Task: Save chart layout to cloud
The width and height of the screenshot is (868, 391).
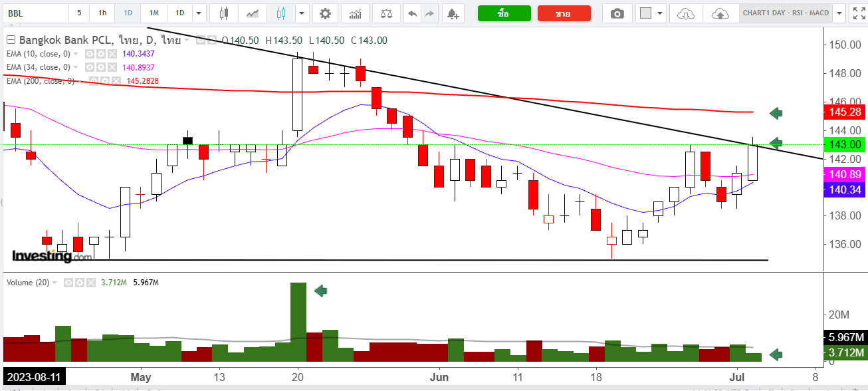Action: (720, 13)
